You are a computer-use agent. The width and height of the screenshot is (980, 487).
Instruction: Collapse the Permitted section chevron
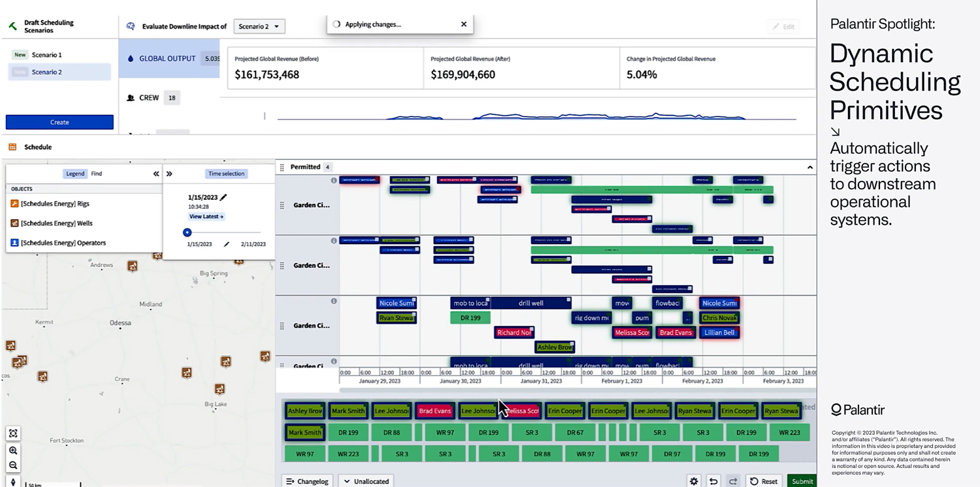tap(810, 167)
